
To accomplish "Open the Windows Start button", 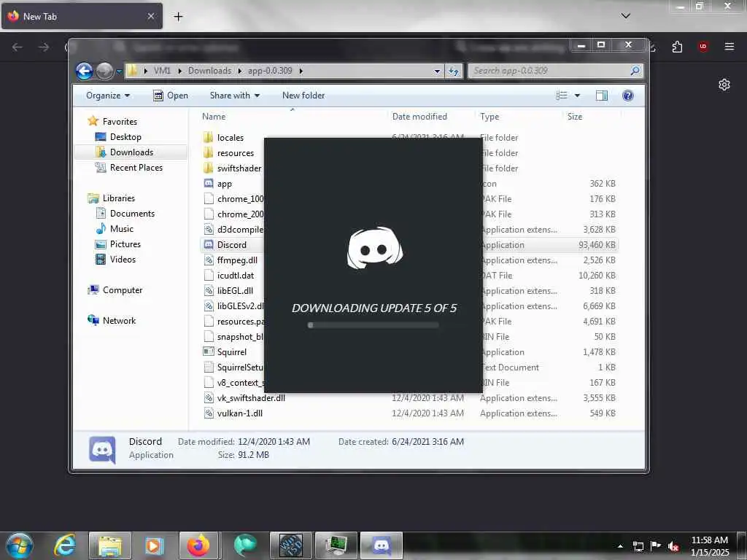I will pos(20,545).
